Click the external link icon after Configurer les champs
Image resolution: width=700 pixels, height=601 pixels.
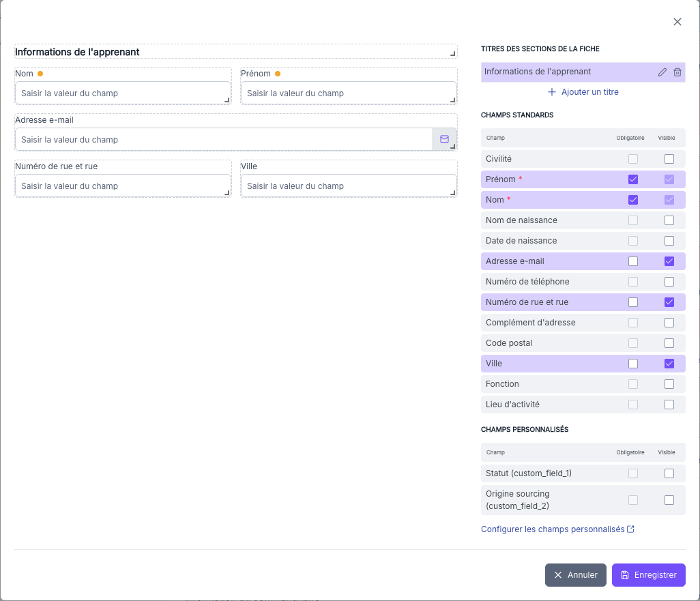631,529
